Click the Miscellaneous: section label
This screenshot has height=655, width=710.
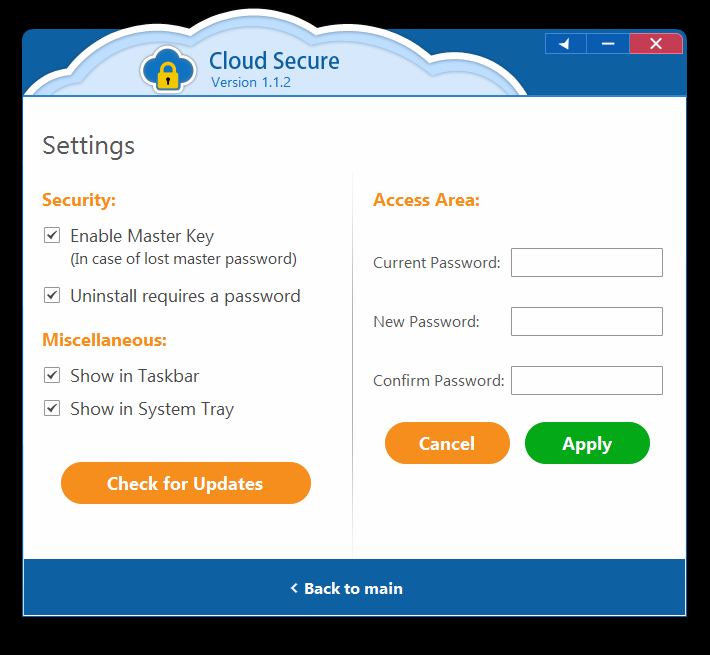105,340
